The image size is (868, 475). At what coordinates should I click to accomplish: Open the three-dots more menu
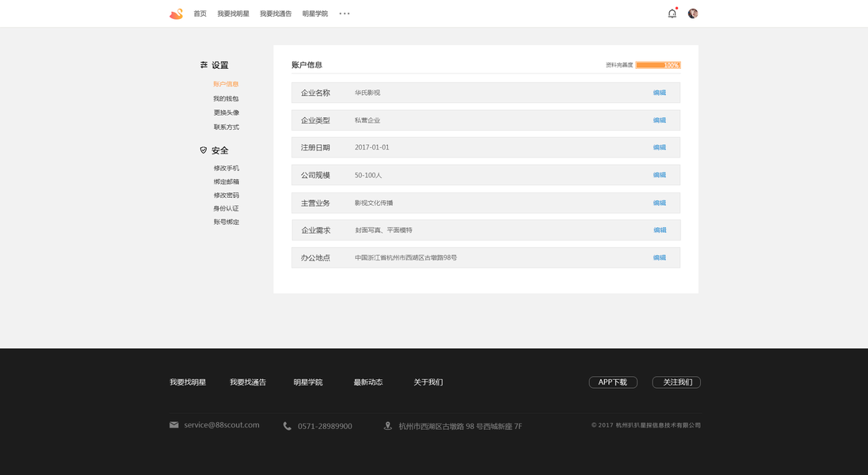[345, 13]
